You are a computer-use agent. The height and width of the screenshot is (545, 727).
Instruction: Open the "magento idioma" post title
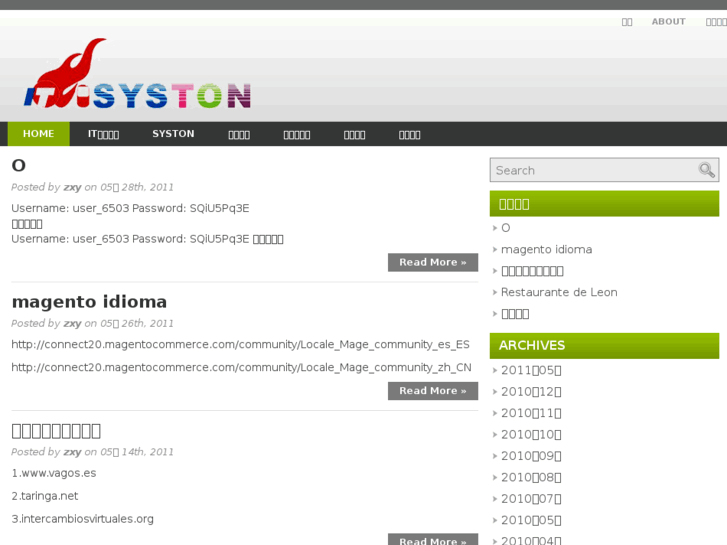(89, 301)
